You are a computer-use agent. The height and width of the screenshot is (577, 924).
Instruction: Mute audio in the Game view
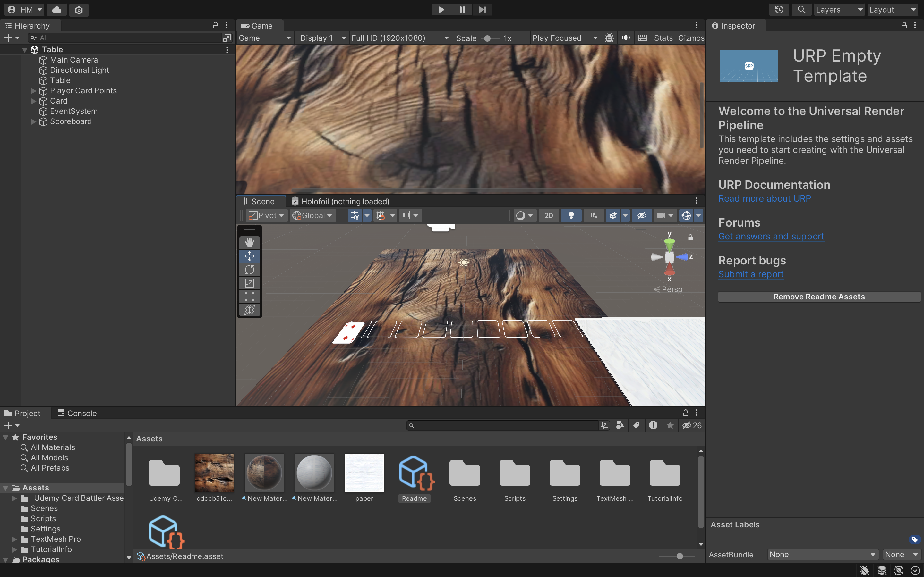coord(626,38)
